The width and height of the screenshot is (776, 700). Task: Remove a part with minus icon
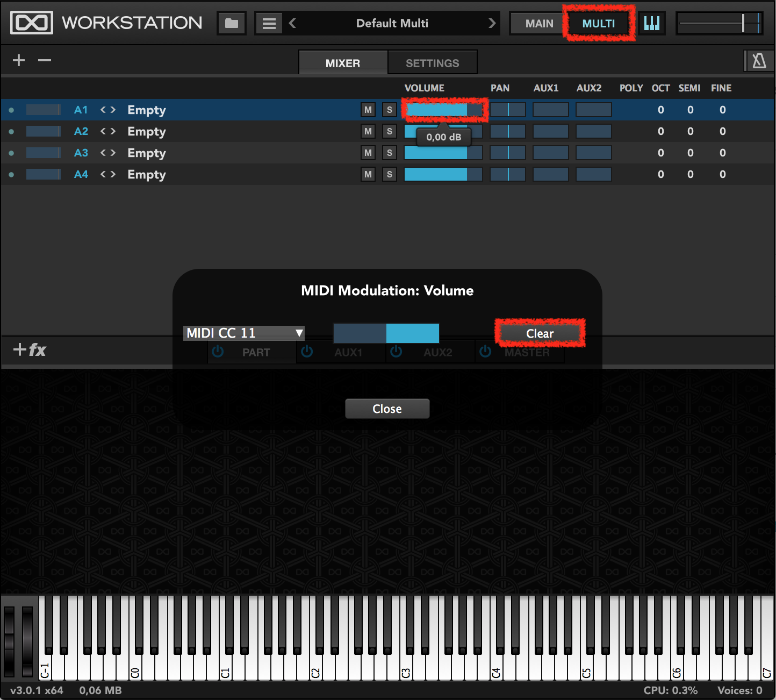pyautogui.click(x=45, y=60)
